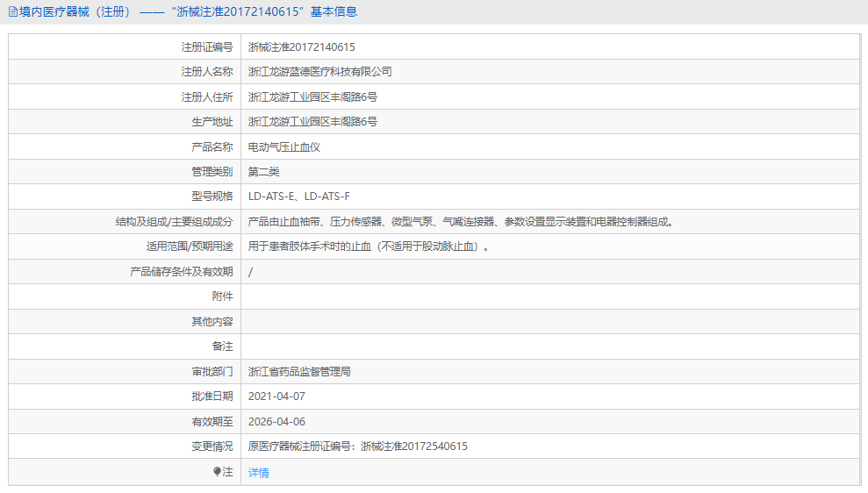Click the 产品储存条件及有效期 label
The height and width of the screenshot is (493, 868).
(x=182, y=272)
